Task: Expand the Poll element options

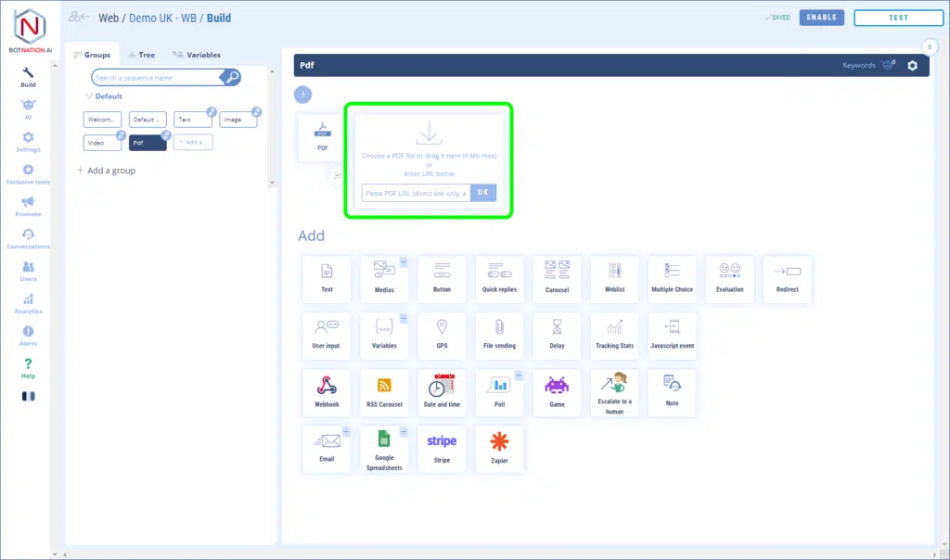Action: click(519, 375)
